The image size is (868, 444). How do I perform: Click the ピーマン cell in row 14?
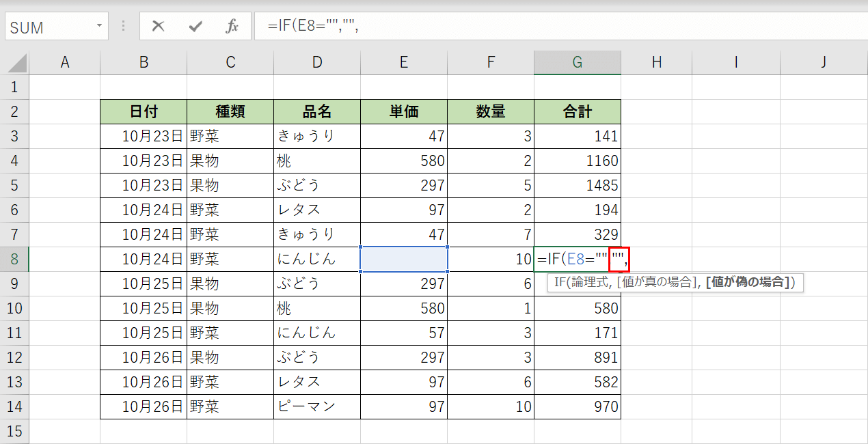[x=316, y=406]
